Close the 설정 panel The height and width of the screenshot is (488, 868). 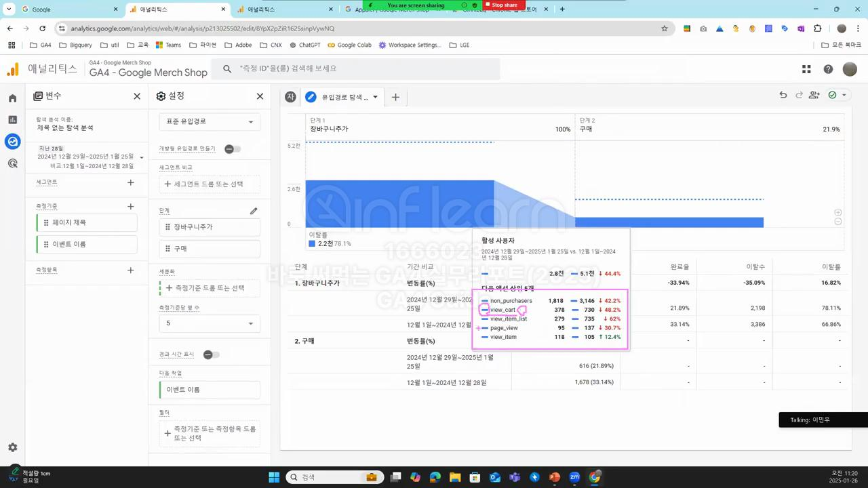tap(260, 96)
